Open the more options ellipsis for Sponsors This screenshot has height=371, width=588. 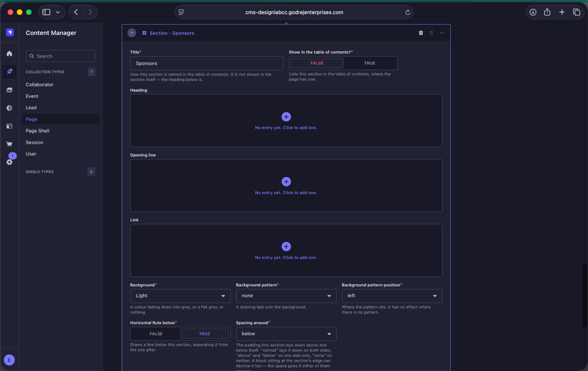[442, 33]
